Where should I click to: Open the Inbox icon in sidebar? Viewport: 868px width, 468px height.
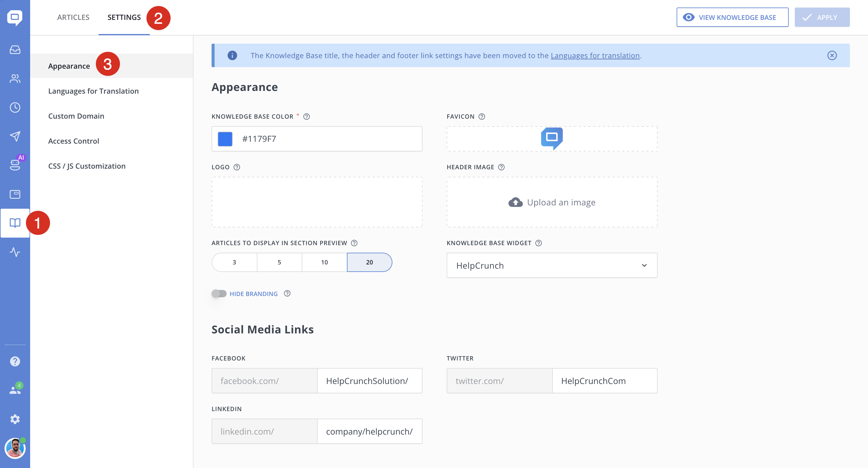(15, 50)
